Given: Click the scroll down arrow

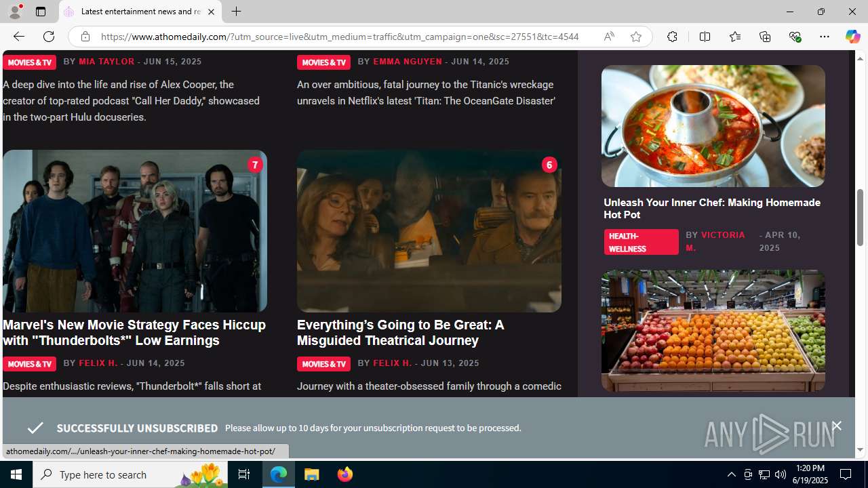Looking at the screenshot, I should click(860, 450).
